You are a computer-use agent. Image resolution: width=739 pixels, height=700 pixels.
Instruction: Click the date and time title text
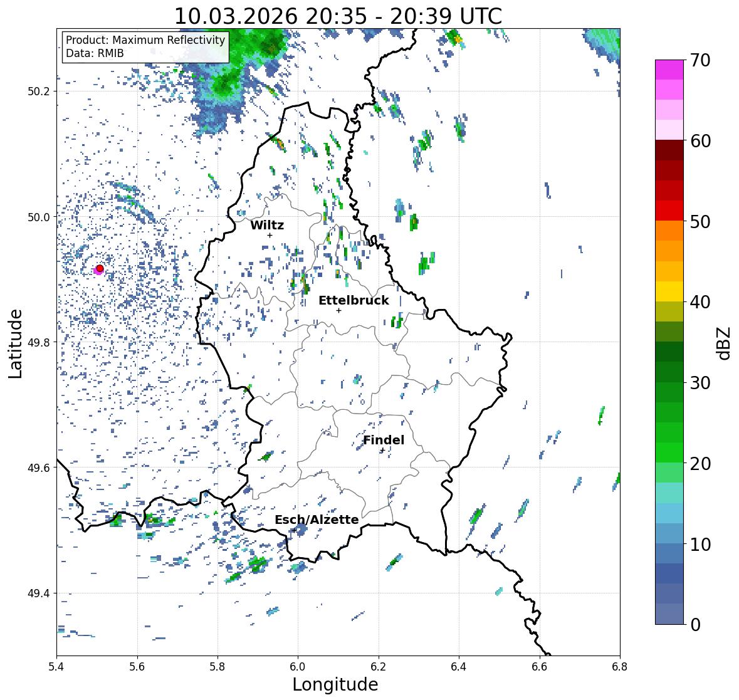tap(338, 16)
